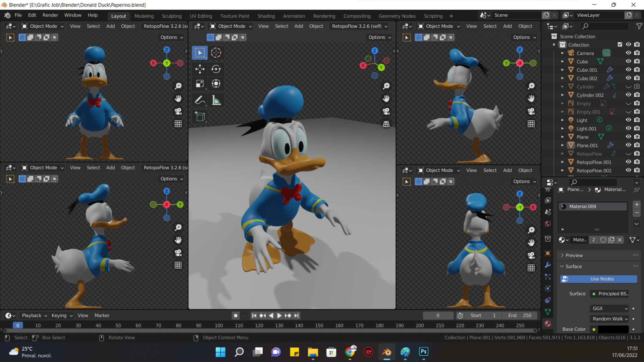
Task: Open Modifier properties wrench tab
Action: point(548,265)
